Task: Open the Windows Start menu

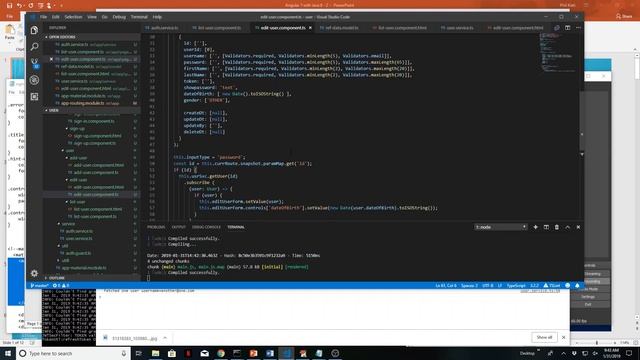Action: click(x=8, y=353)
